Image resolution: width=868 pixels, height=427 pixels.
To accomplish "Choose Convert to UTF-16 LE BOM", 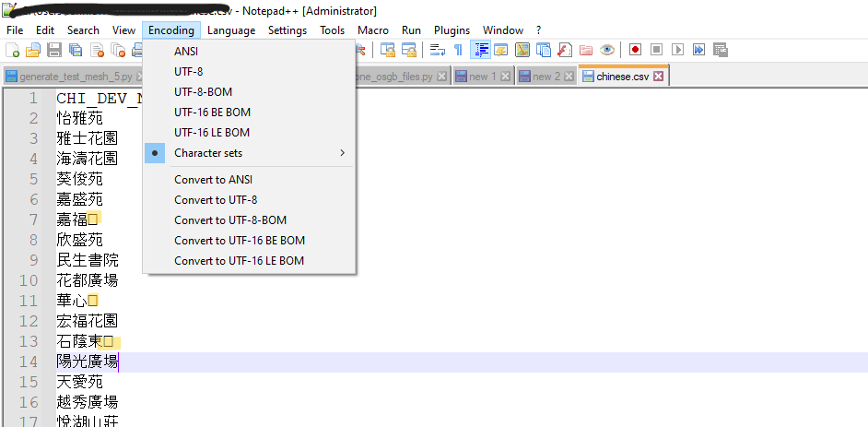I will pyautogui.click(x=249, y=261).
